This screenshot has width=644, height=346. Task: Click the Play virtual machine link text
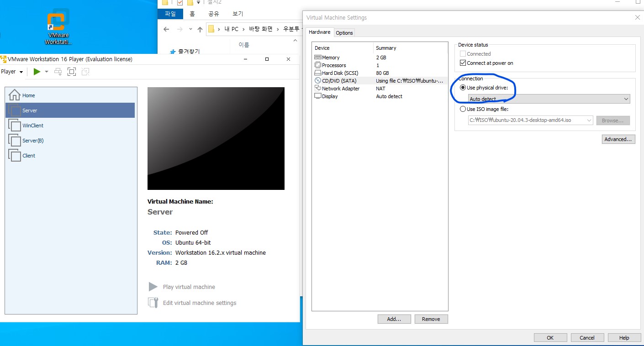(x=189, y=287)
